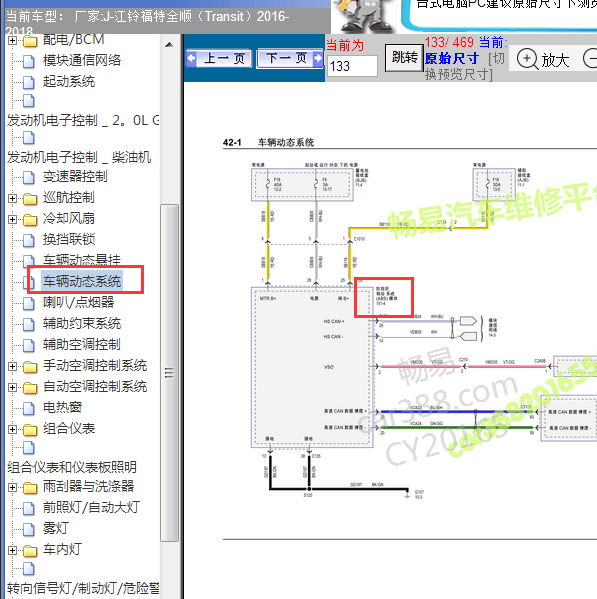This screenshot has height=599, width=597.
Task: Go to next page with 下一页
Action: coord(290,58)
